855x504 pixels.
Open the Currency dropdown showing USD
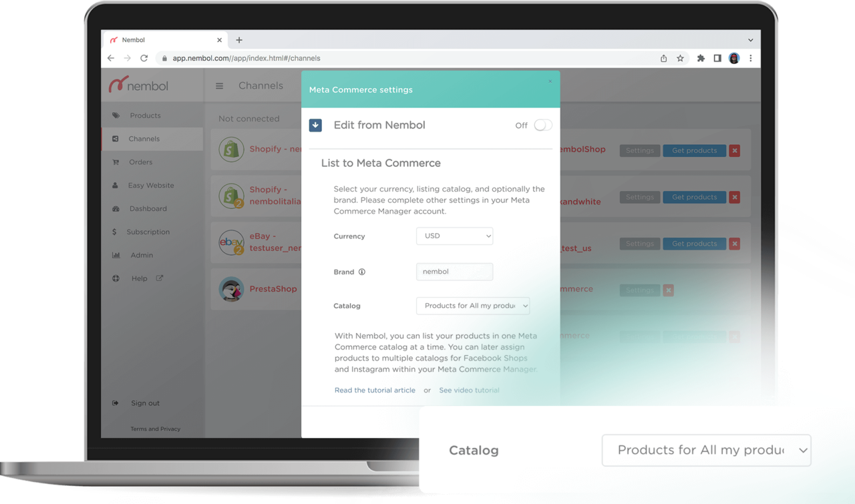pyautogui.click(x=454, y=236)
